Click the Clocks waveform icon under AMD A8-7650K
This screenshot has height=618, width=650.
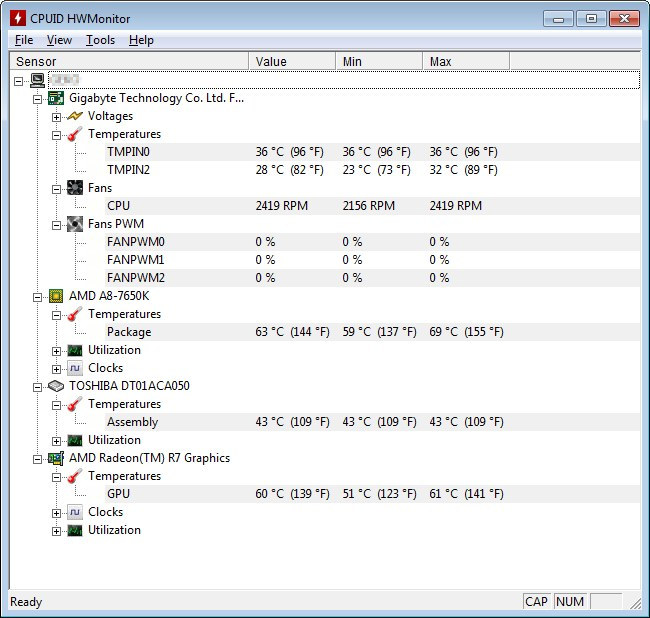click(75, 368)
